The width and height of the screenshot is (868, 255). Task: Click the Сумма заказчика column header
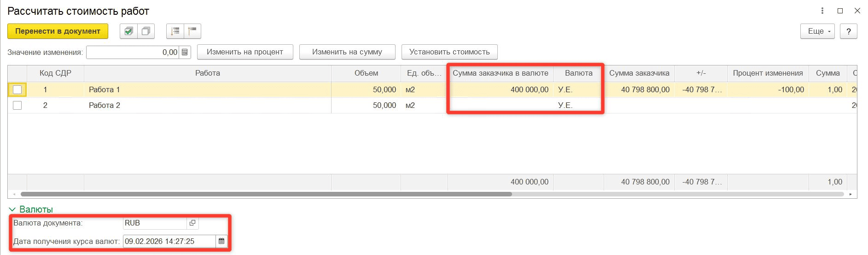point(639,73)
